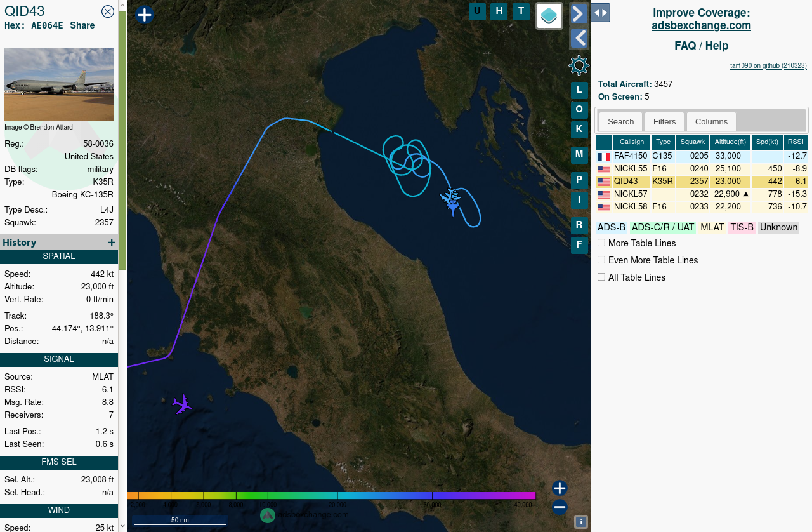Enable More Table Lines checkbox
The width and height of the screenshot is (812, 532).
pyautogui.click(x=601, y=243)
